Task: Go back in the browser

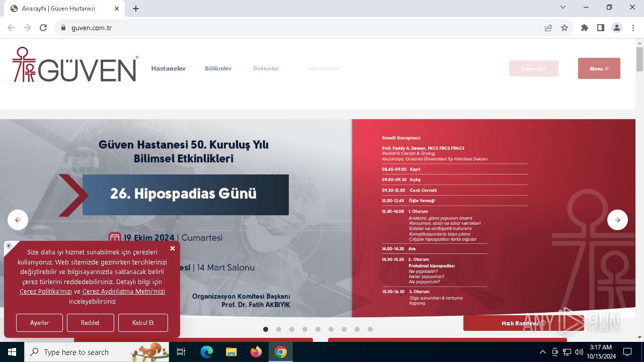Action: [x=11, y=28]
